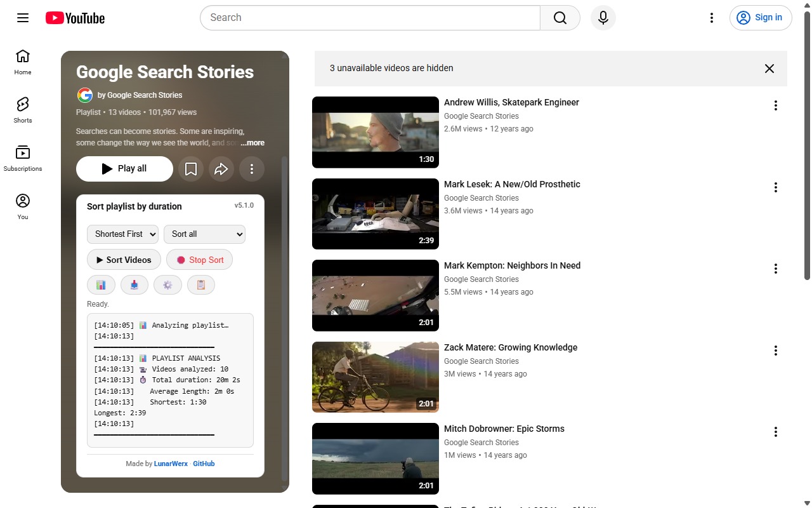Open the Shortest First sort order dropdown

(x=122, y=234)
